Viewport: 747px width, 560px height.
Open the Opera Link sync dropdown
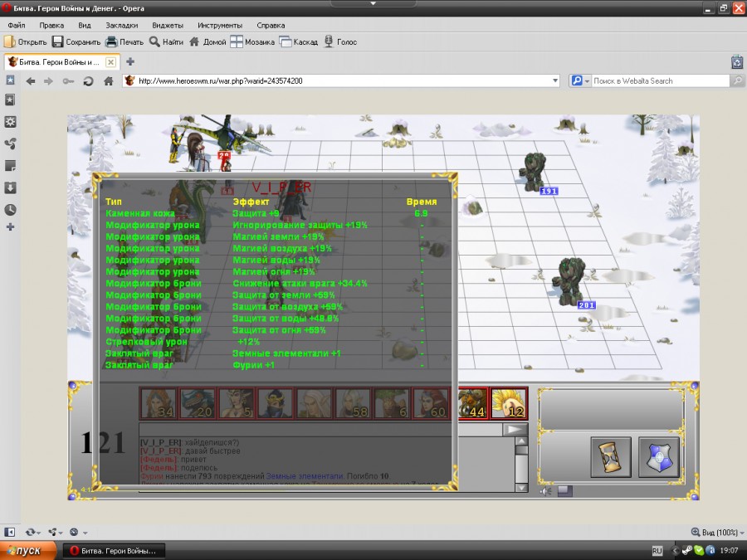click(33, 532)
